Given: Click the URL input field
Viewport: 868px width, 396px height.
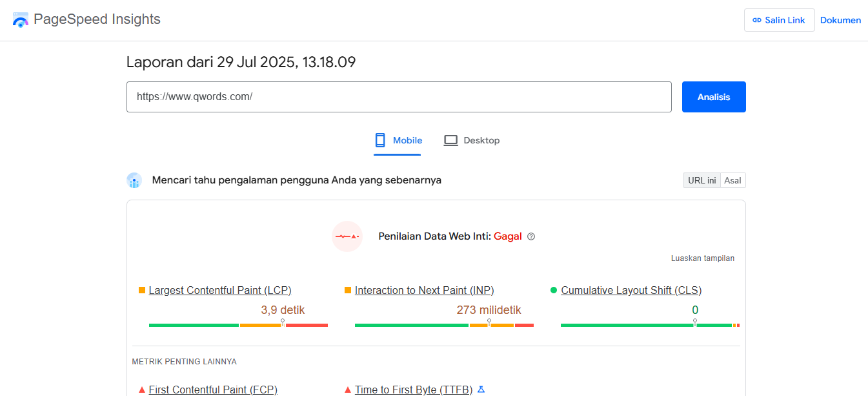Looking at the screenshot, I should pyautogui.click(x=398, y=97).
